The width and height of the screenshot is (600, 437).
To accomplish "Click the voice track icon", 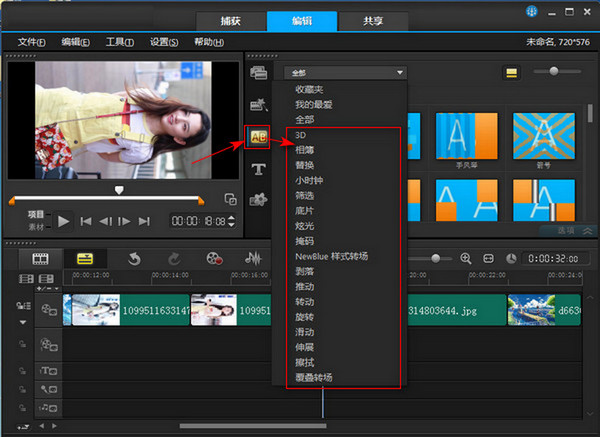I will (49, 390).
